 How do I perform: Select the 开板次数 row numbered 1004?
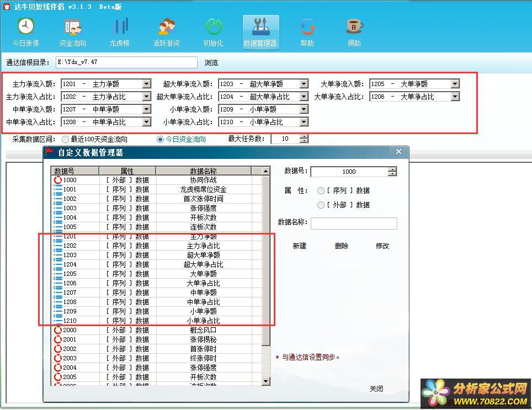156,217
